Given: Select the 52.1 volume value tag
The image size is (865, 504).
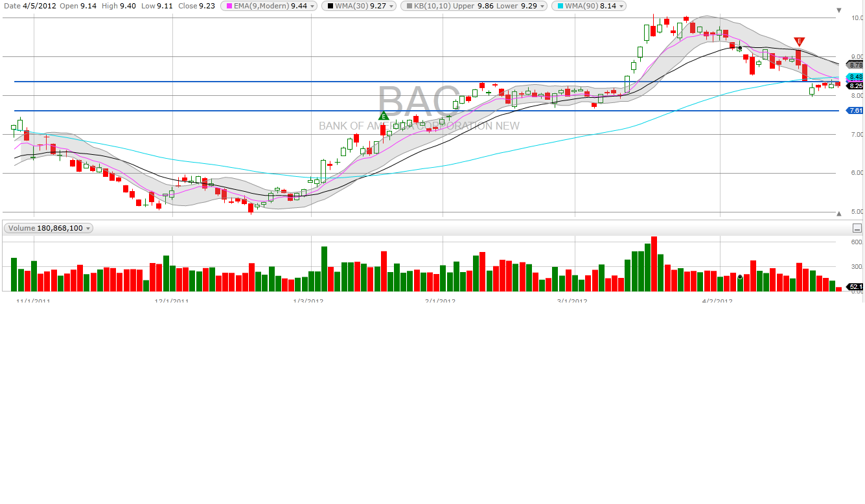Looking at the screenshot, I should point(855,286).
